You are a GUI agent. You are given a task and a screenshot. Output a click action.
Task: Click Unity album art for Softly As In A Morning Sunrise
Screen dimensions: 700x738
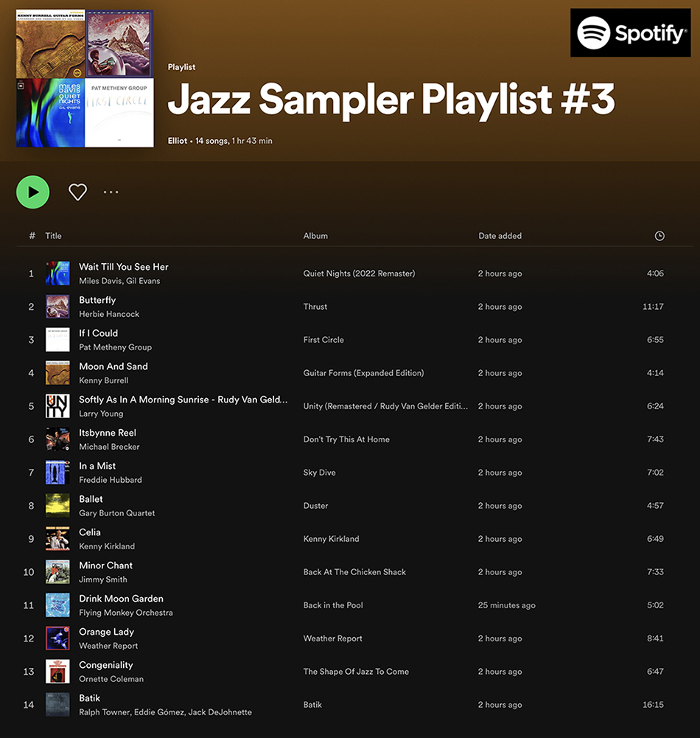tap(57, 406)
